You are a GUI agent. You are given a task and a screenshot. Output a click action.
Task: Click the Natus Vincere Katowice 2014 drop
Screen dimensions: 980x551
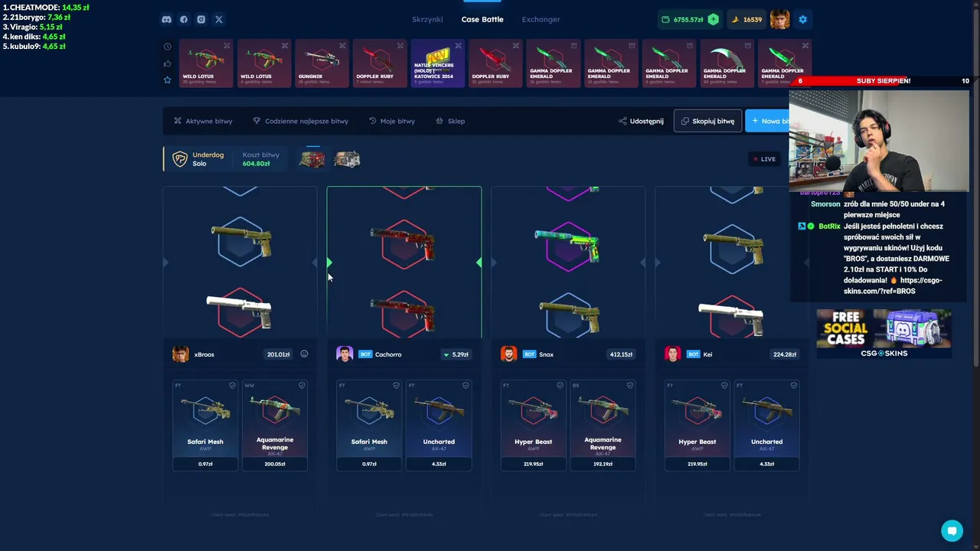[x=437, y=64]
